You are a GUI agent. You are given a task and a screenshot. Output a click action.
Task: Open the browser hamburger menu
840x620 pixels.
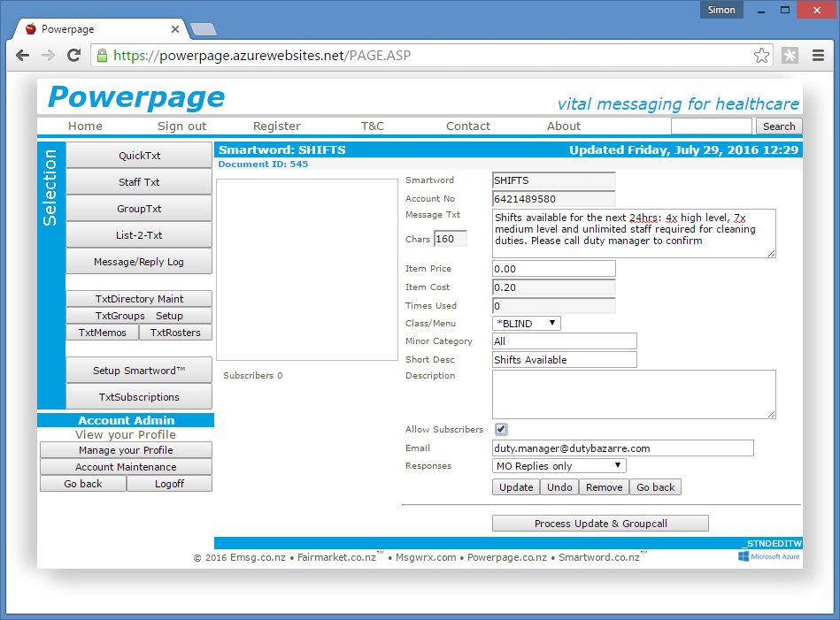coord(819,56)
